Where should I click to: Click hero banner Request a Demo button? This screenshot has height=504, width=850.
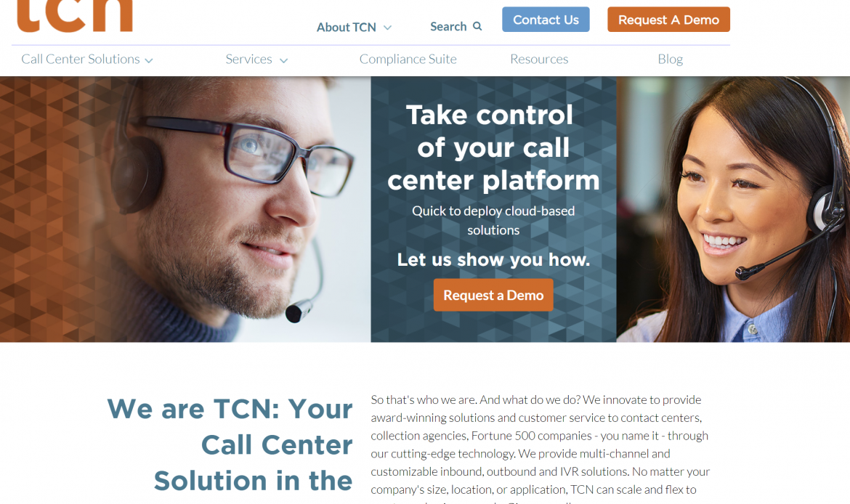click(x=493, y=295)
